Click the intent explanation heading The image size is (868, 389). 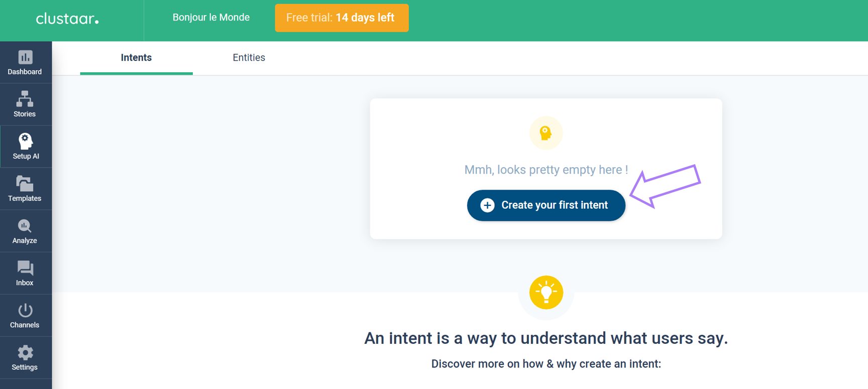546,338
